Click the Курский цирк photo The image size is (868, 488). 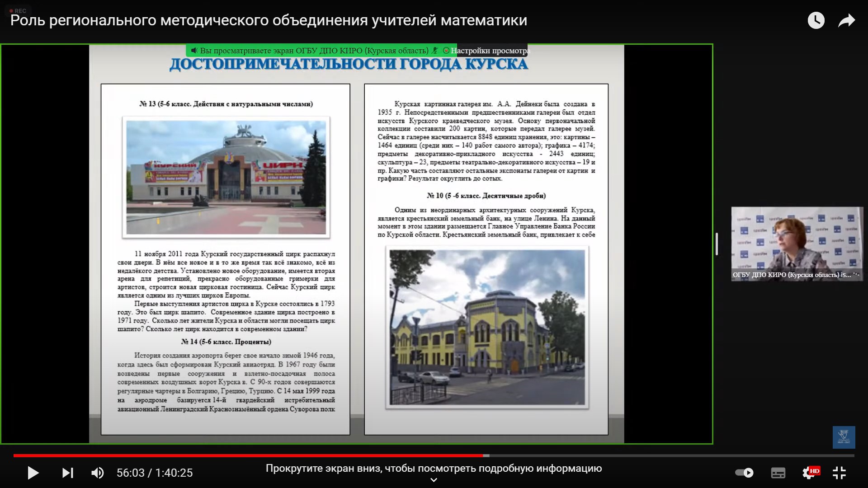(226, 177)
